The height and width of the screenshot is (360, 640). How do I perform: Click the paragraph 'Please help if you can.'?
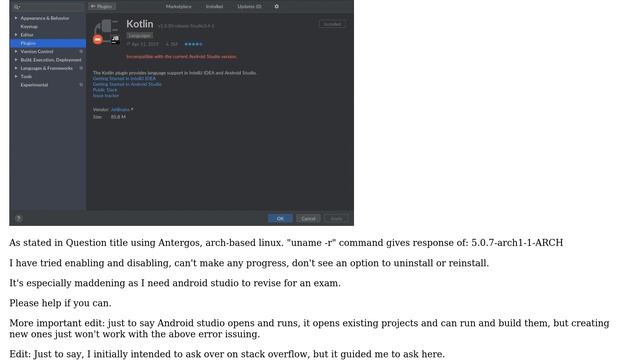[60, 303]
